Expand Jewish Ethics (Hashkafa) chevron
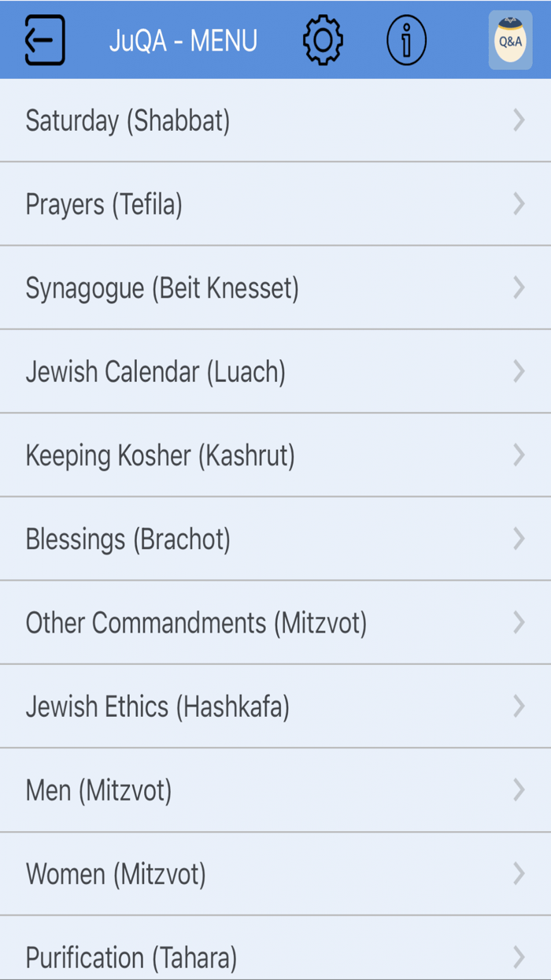 pos(519,707)
